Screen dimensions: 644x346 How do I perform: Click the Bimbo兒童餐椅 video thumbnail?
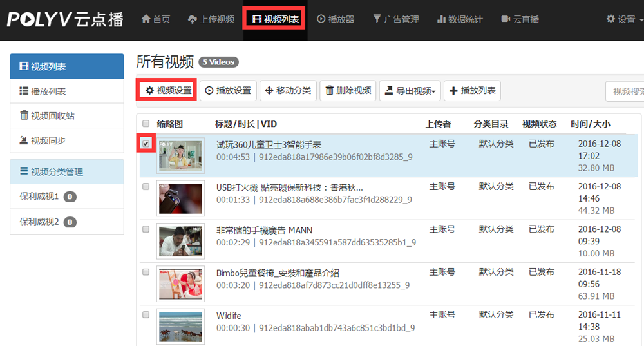[180, 284]
